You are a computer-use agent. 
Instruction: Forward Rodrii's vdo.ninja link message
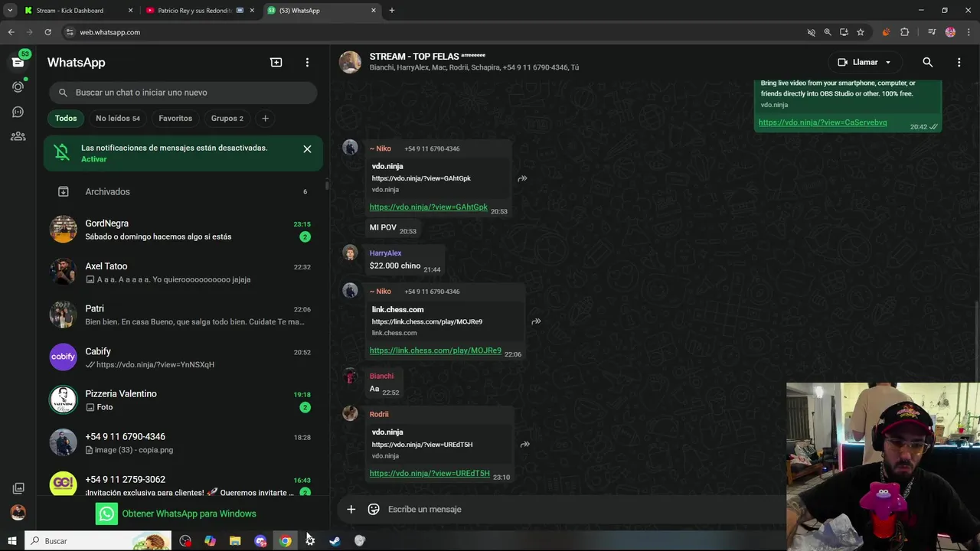[524, 444]
